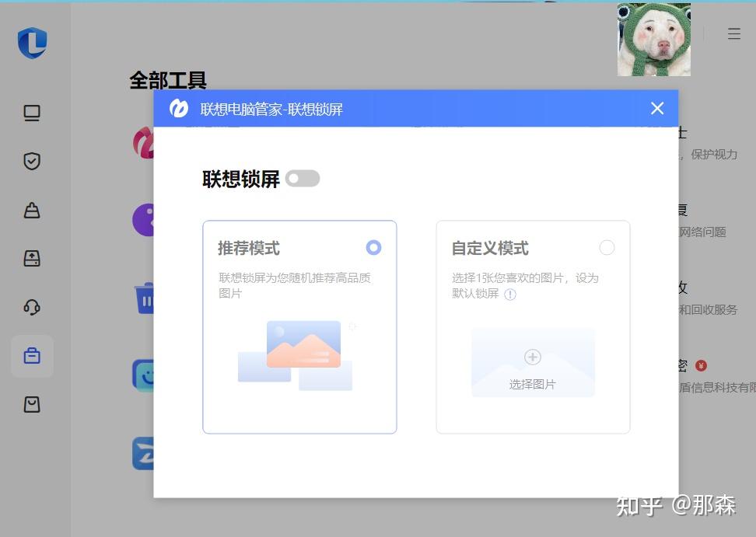Open the shield security section from the sidebar

tap(32, 161)
